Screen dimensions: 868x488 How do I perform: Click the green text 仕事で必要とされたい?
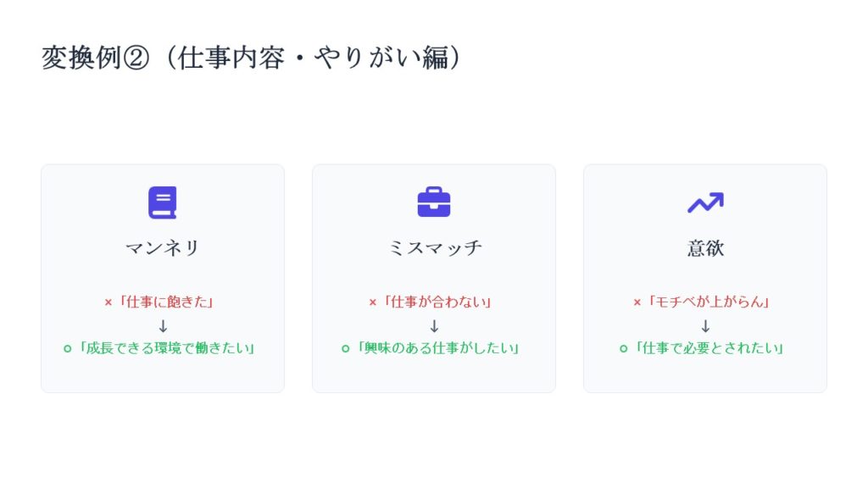[x=710, y=348]
